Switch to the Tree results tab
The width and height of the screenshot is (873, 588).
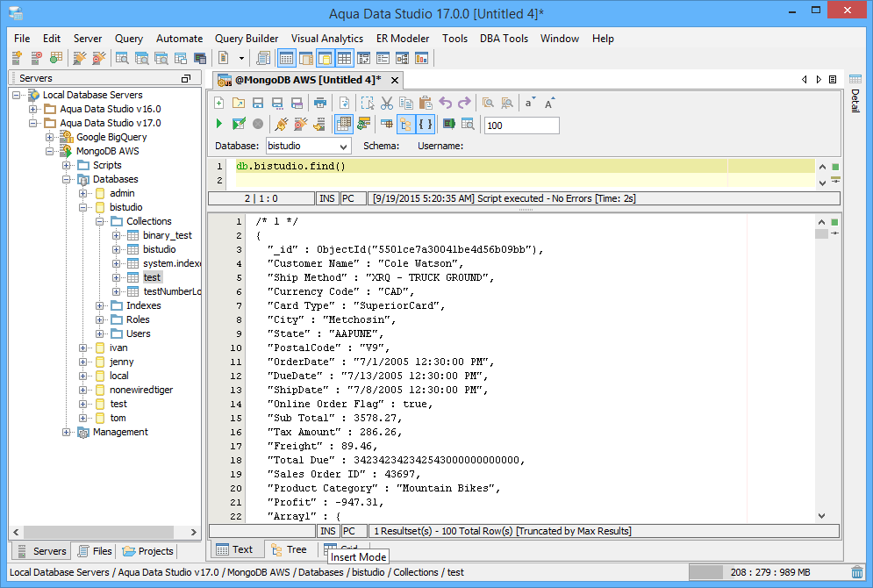289,549
